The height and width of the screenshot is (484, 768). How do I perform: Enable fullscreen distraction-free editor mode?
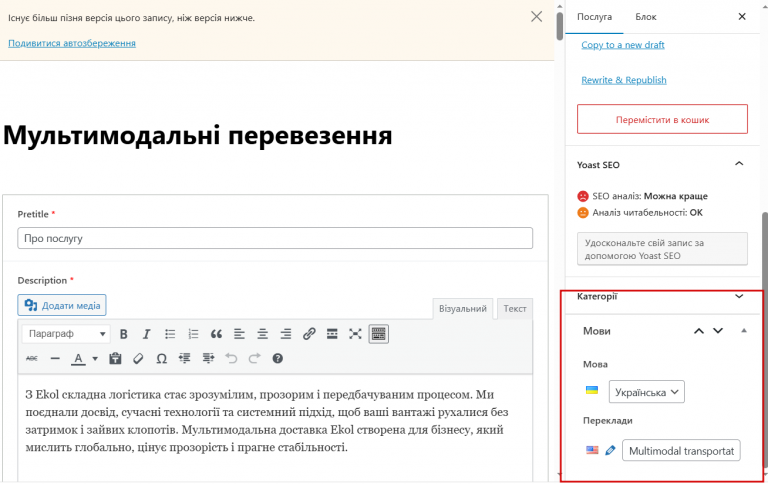coord(355,334)
